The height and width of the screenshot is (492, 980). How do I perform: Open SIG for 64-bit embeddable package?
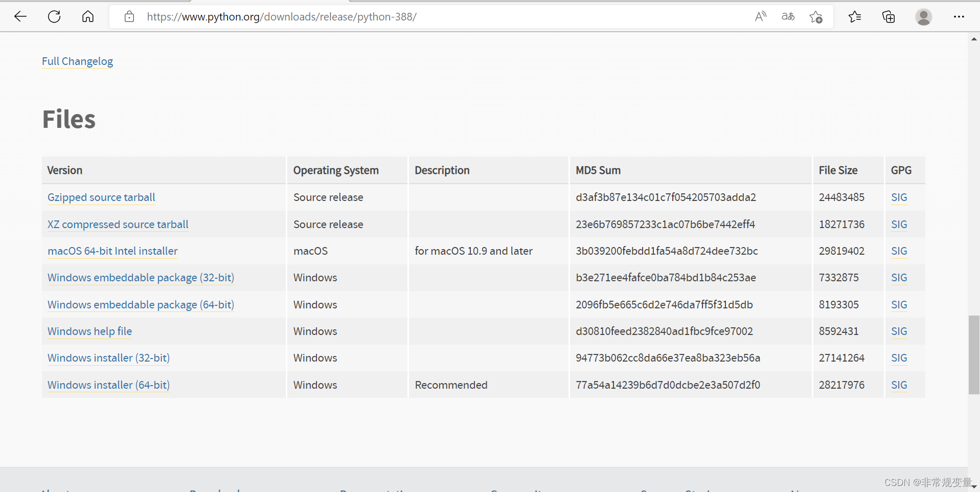click(x=899, y=305)
